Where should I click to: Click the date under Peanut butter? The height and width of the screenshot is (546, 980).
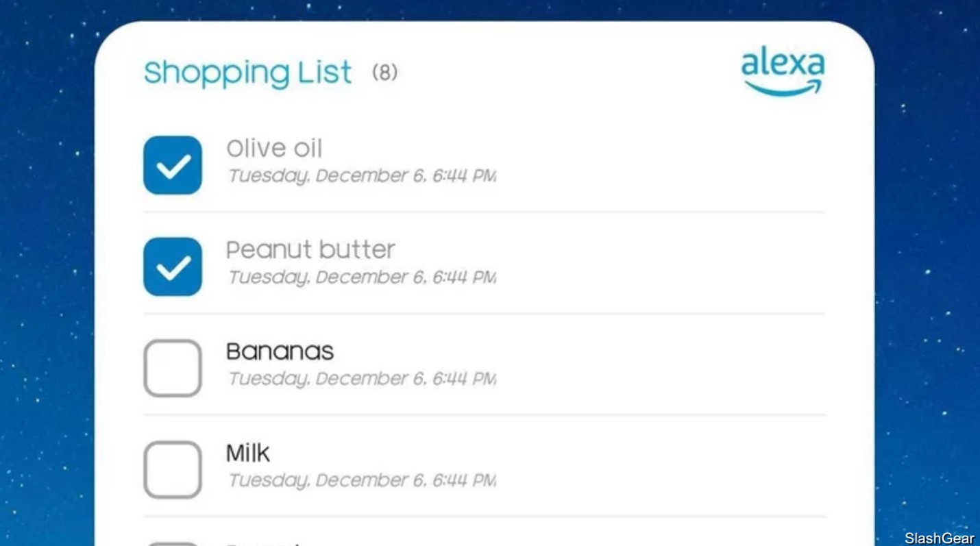(361, 277)
